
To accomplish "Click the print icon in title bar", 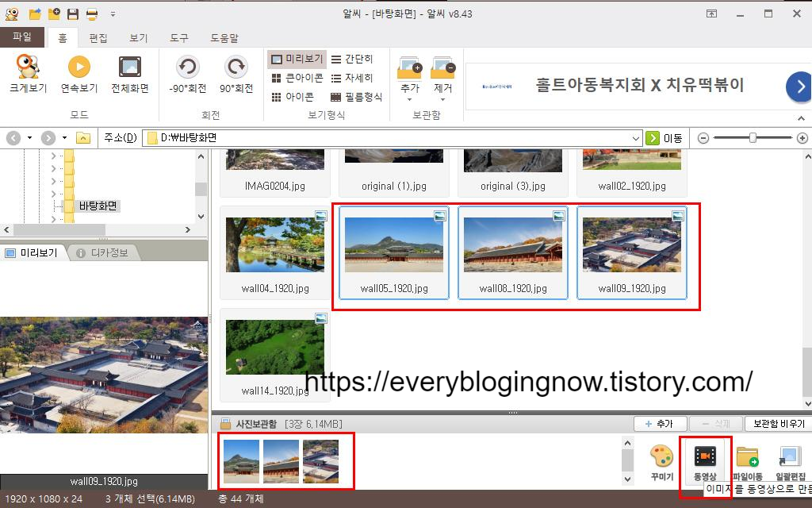I will pyautogui.click(x=92, y=14).
